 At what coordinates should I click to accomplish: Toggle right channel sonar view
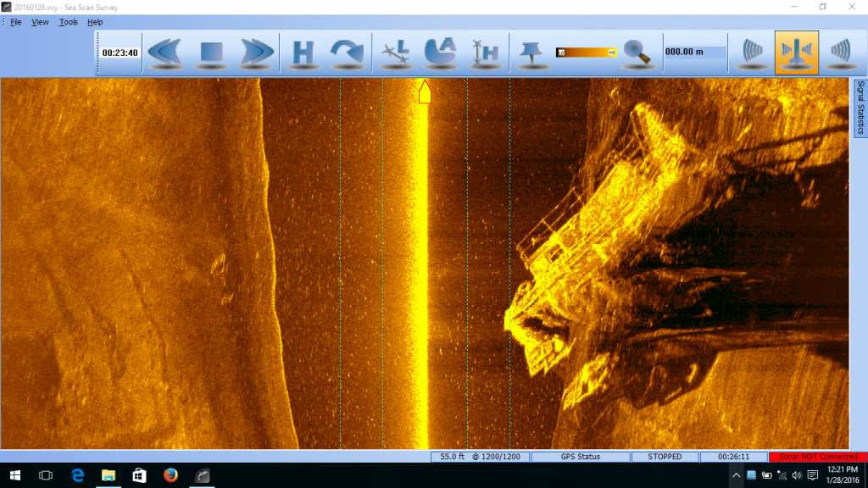point(839,53)
